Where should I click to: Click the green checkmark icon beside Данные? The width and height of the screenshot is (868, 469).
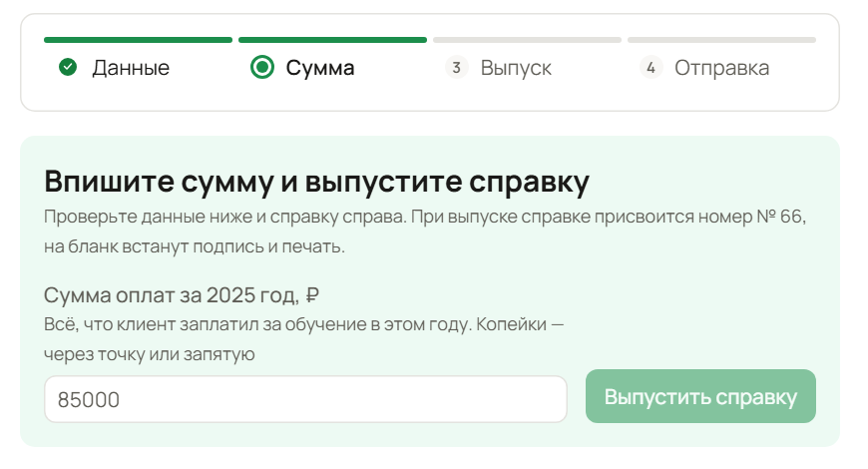(68, 67)
